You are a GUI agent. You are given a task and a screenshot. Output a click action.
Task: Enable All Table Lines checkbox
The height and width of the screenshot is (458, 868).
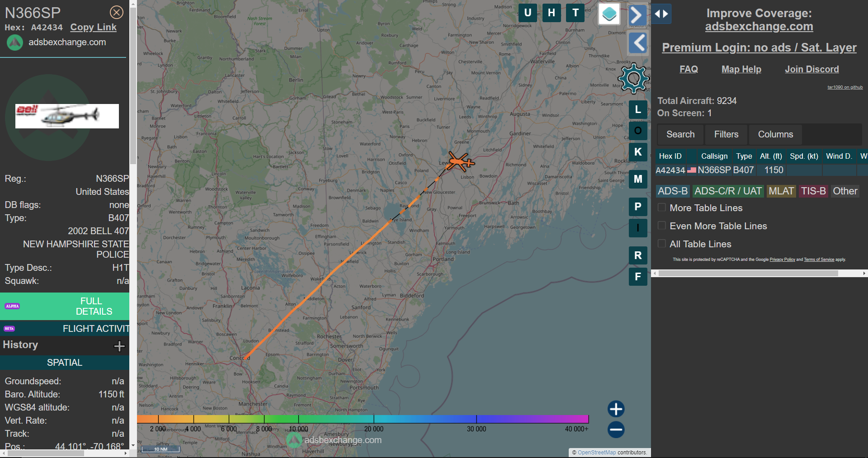tap(662, 244)
